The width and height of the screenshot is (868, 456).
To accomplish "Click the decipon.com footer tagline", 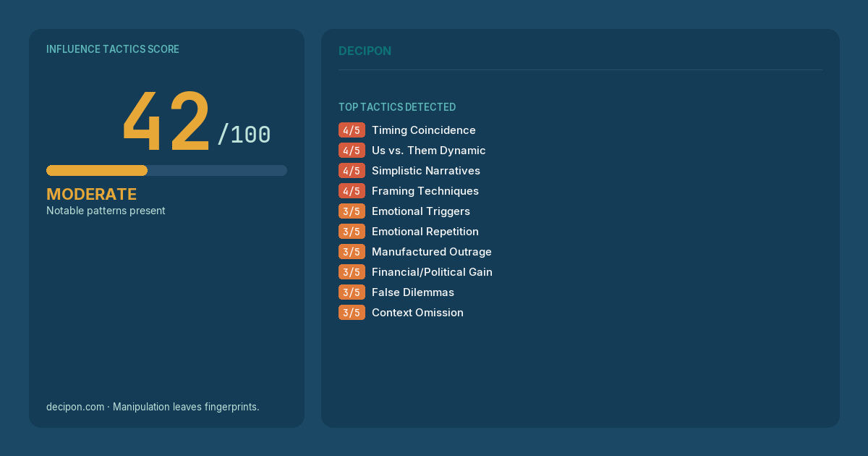I will point(153,407).
